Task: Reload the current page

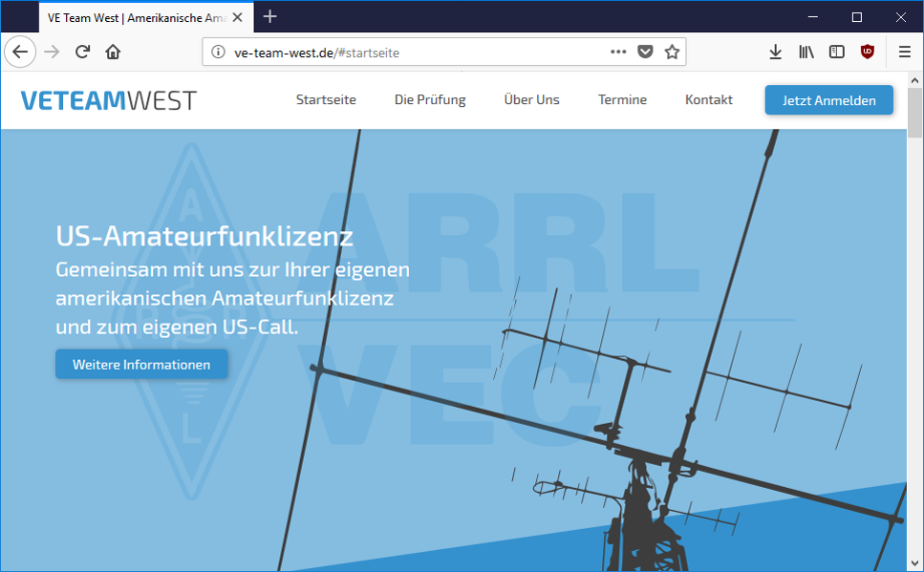Action: 82,52
